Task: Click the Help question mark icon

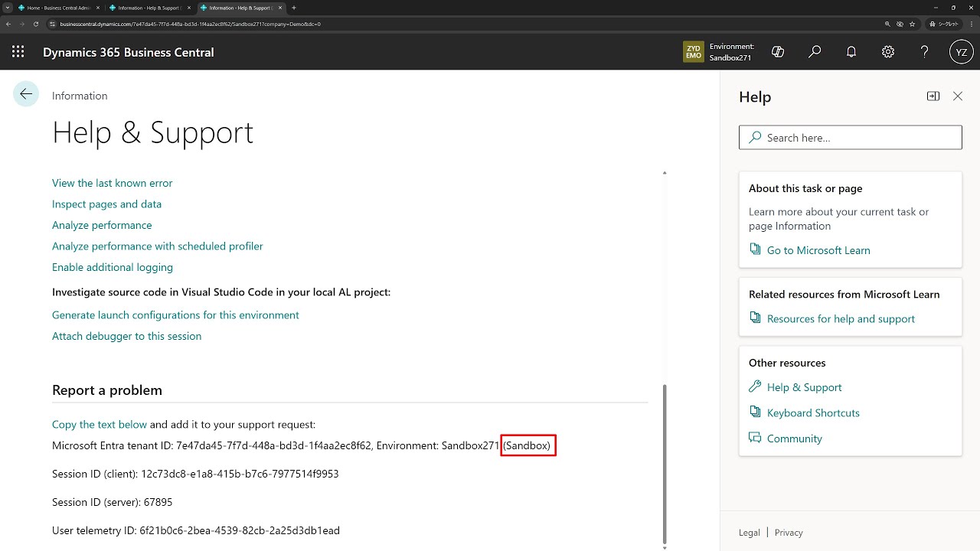Action: click(x=925, y=52)
